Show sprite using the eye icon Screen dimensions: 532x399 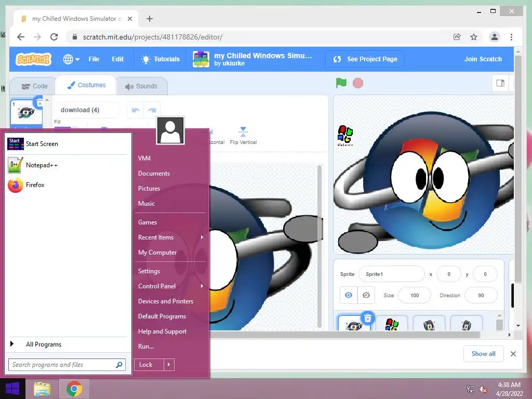click(349, 295)
